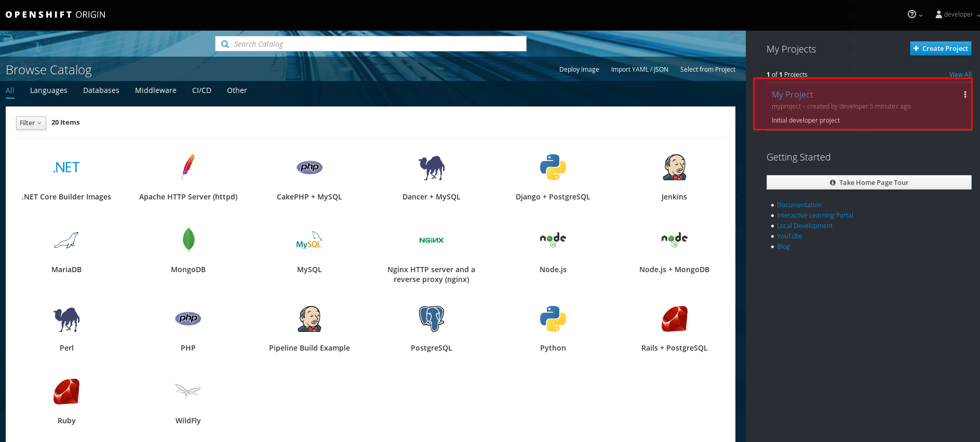
Task: Click the Initial developer project description
Action: [806, 120]
